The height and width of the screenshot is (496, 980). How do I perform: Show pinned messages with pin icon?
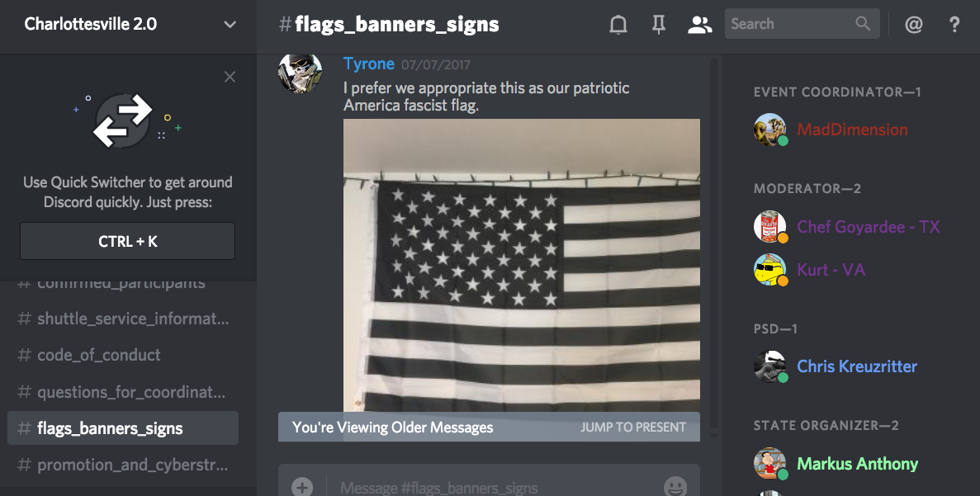pos(659,25)
